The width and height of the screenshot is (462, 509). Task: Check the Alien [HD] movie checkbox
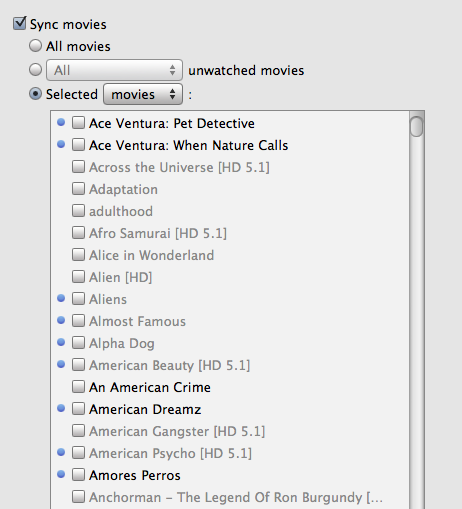point(78,277)
